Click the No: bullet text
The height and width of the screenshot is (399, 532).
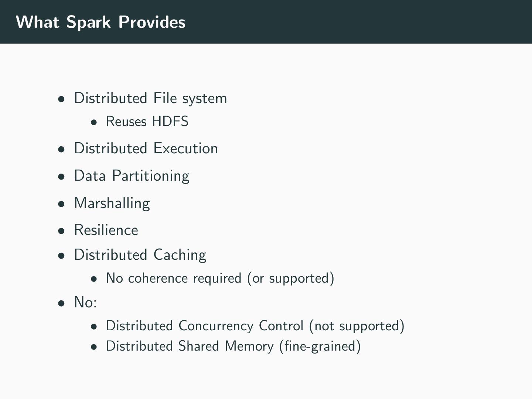click(x=85, y=303)
